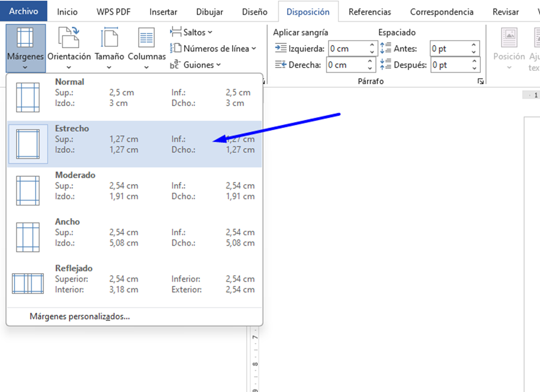Image resolution: width=540 pixels, height=392 pixels.
Task: Click the Archivo file menu button
Action: pos(24,12)
